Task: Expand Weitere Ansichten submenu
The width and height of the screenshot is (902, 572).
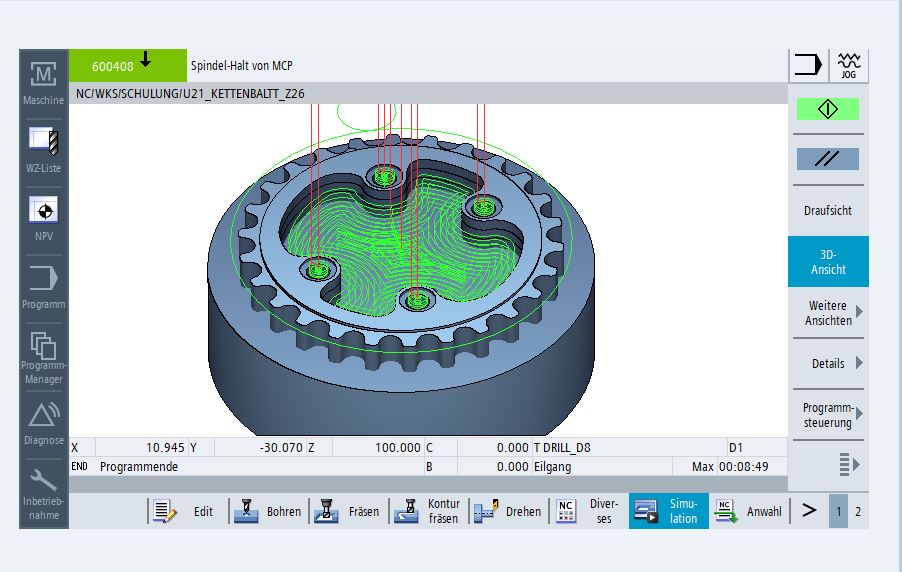Action: [827, 313]
